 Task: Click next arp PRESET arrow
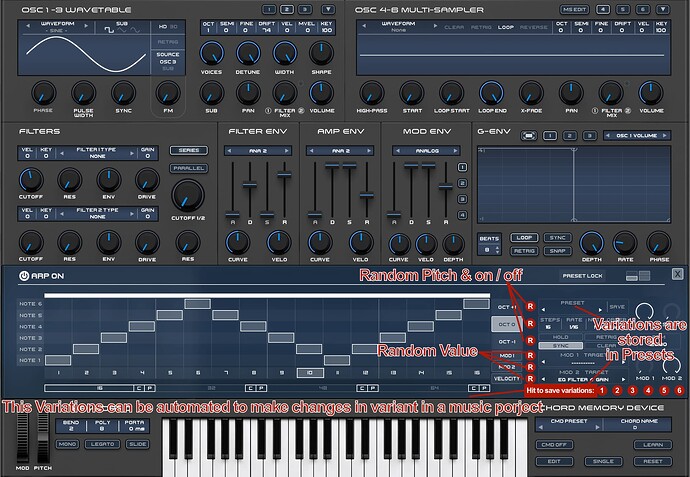(x=599, y=310)
